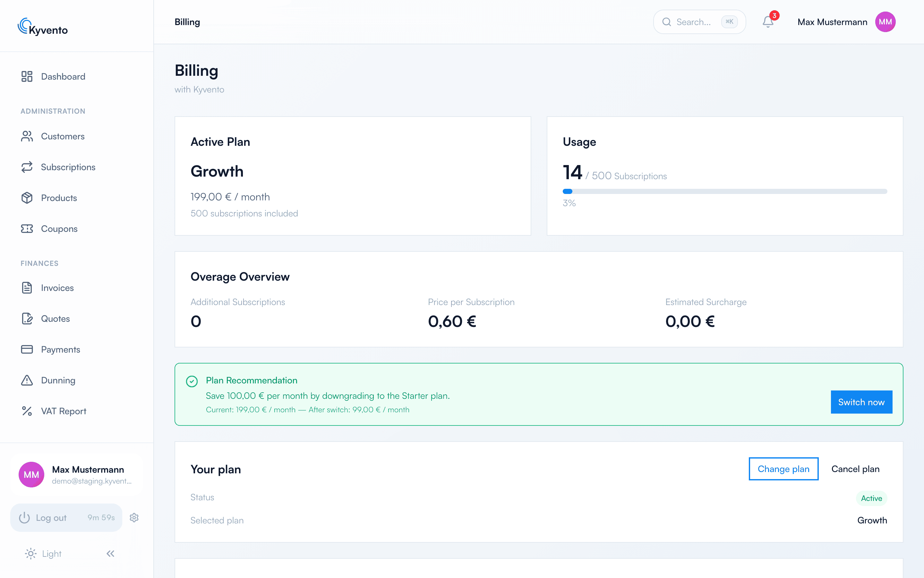Click '3%' usage percentage
Screen dimensions: 924x578
point(569,203)
